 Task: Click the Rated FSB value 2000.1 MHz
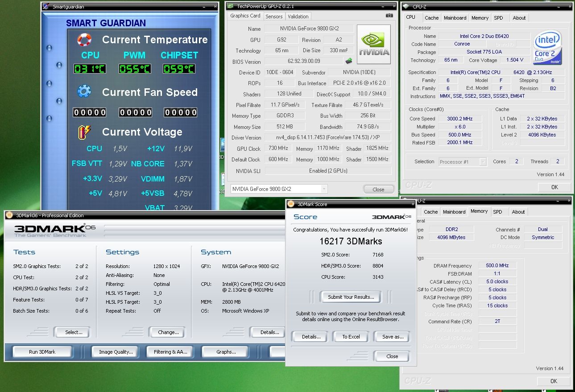[459, 143]
